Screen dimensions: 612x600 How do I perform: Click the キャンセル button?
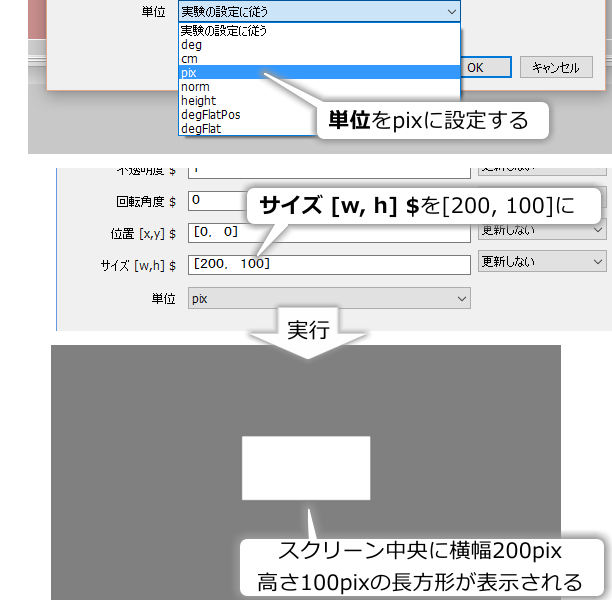pyautogui.click(x=556, y=67)
